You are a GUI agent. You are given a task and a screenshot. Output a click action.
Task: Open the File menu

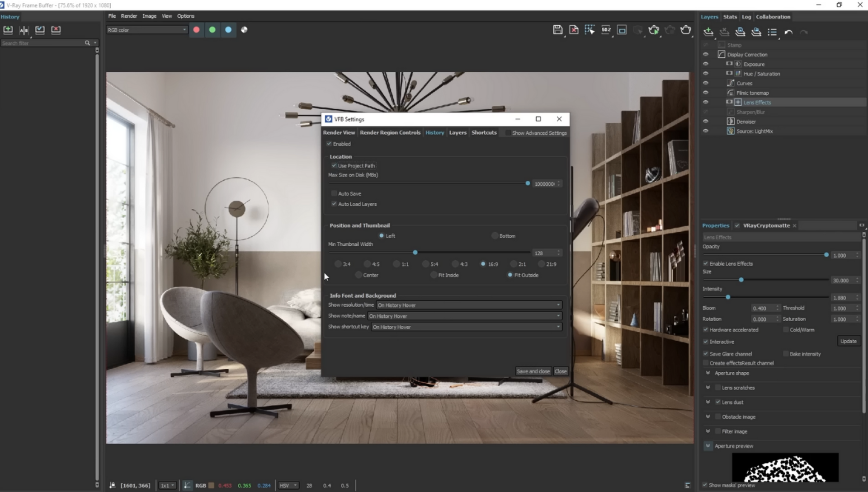(x=112, y=16)
